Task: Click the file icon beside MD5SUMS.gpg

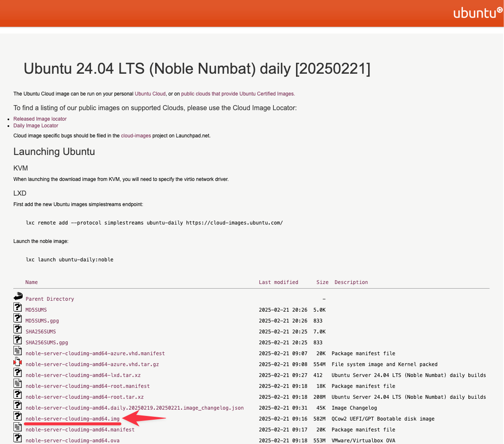Action: tap(18, 318)
